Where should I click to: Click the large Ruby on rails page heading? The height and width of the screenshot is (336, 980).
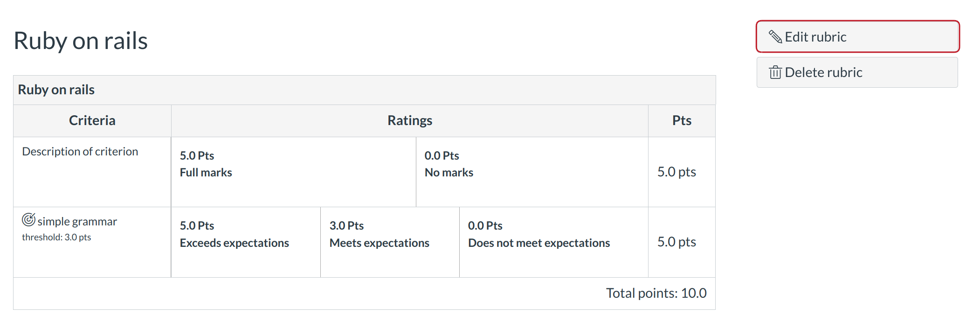click(x=81, y=41)
